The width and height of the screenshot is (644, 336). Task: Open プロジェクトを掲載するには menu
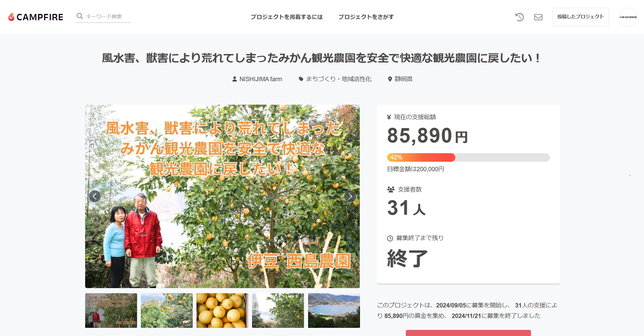pyautogui.click(x=287, y=17)
